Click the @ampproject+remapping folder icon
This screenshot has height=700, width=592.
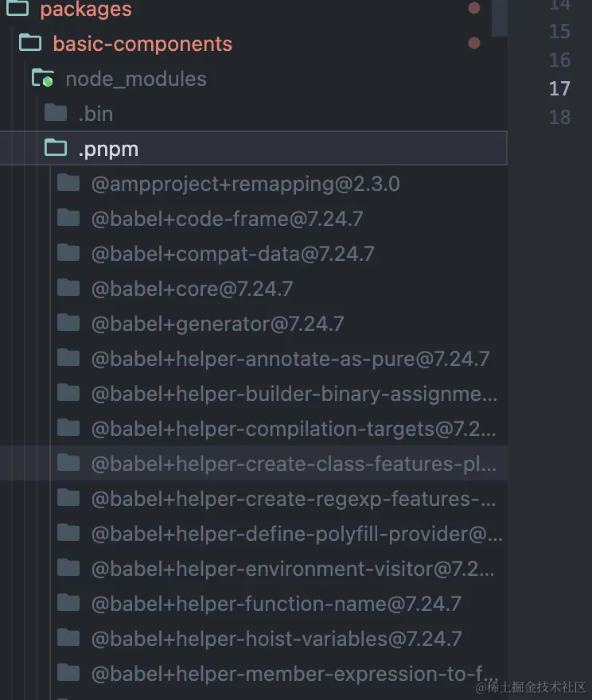(x=68, y=184)
